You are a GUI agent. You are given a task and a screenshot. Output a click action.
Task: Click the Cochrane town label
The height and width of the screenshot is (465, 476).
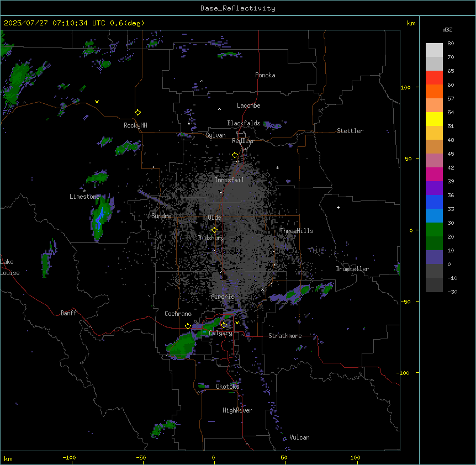pyautogui.click(x=178, y=314)
